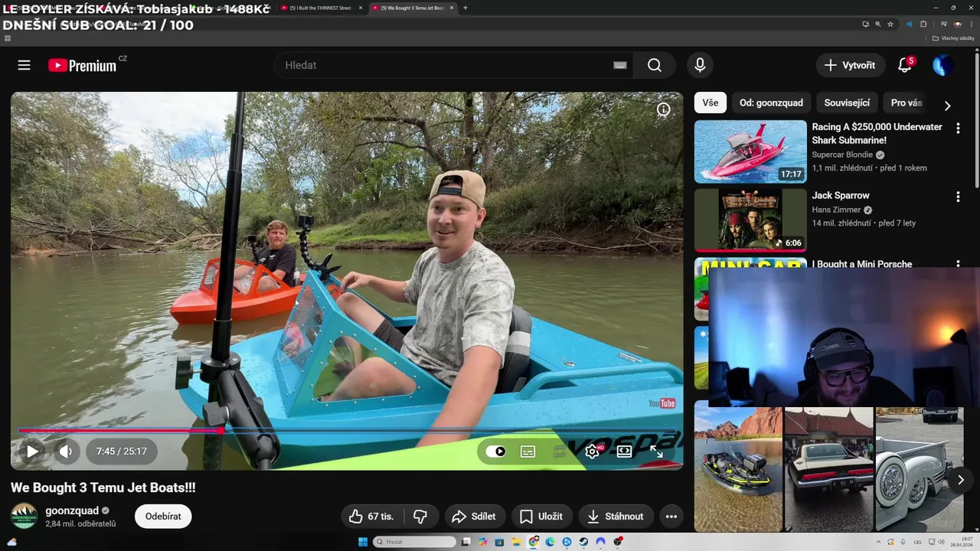Open account avatar menu
This screenshot has width=980, height=551.
click(x=942, y=65)
